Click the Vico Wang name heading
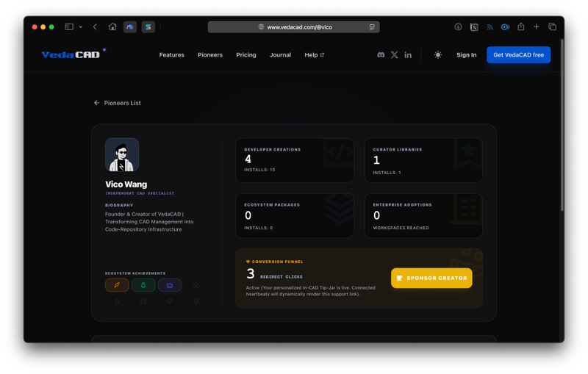This screenshot has height=374, width=588. pos(126,184)
